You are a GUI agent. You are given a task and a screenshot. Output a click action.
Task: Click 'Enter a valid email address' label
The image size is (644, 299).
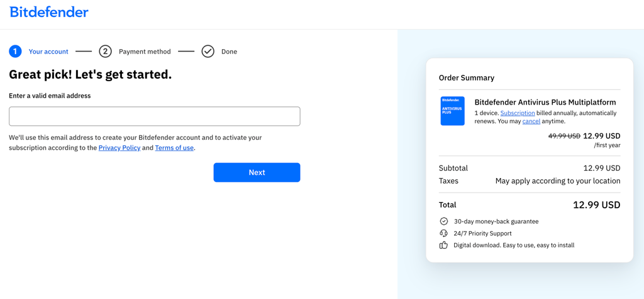[50, 96]
